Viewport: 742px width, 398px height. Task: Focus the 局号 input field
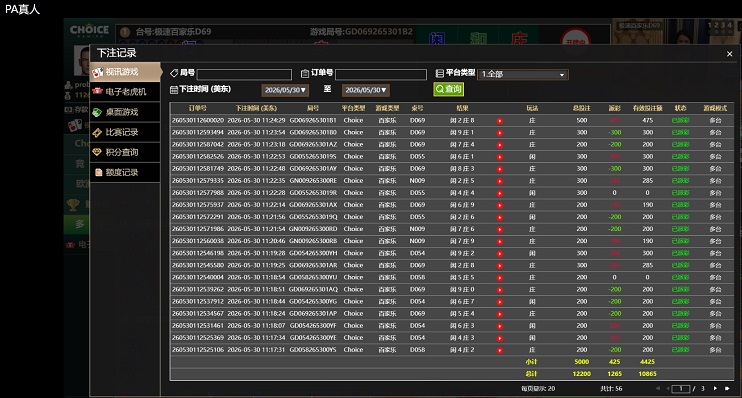pos(244,74)
